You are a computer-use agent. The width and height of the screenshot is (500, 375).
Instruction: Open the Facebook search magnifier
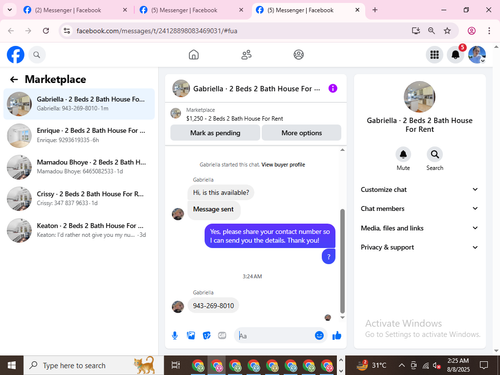pos(37,55)
